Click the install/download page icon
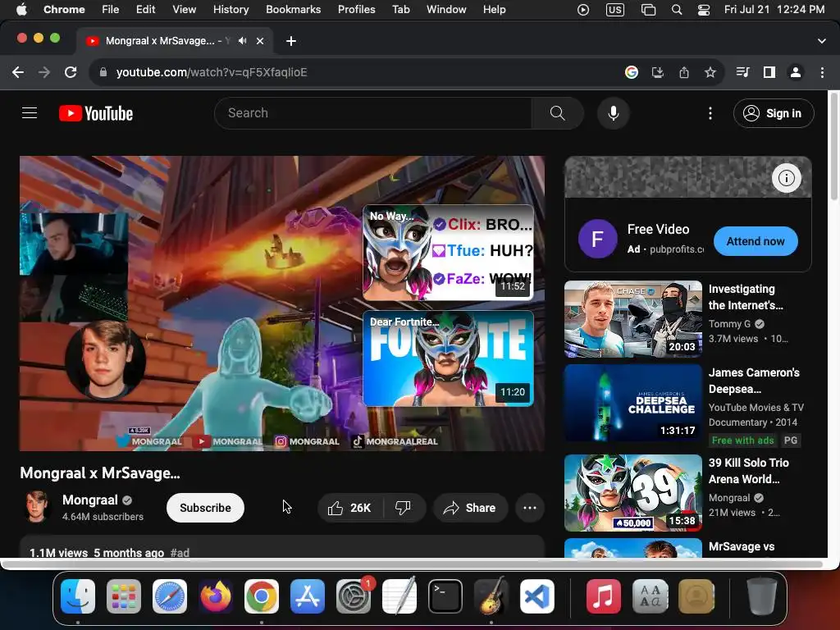The image size is (840, 630). 657,72
